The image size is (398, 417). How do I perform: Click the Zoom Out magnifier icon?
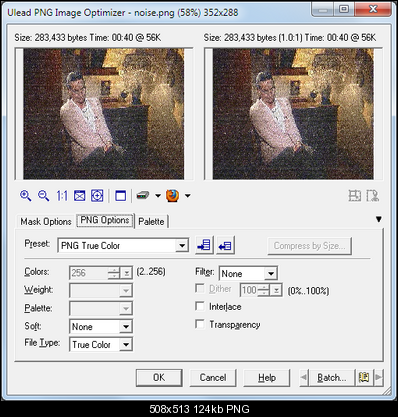point(43,196)
